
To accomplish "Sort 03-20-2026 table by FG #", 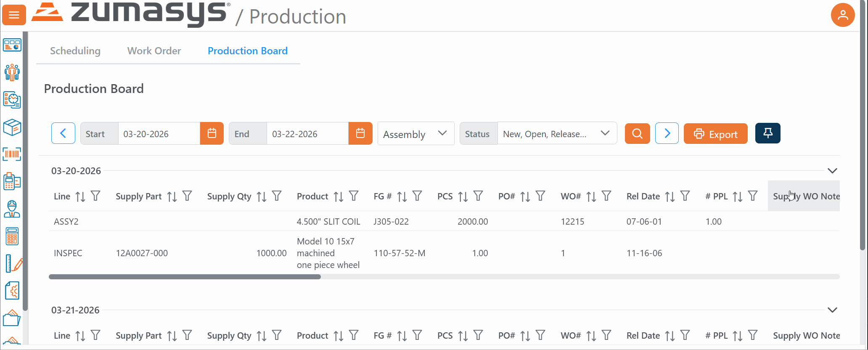I will [x=402, y=196].
